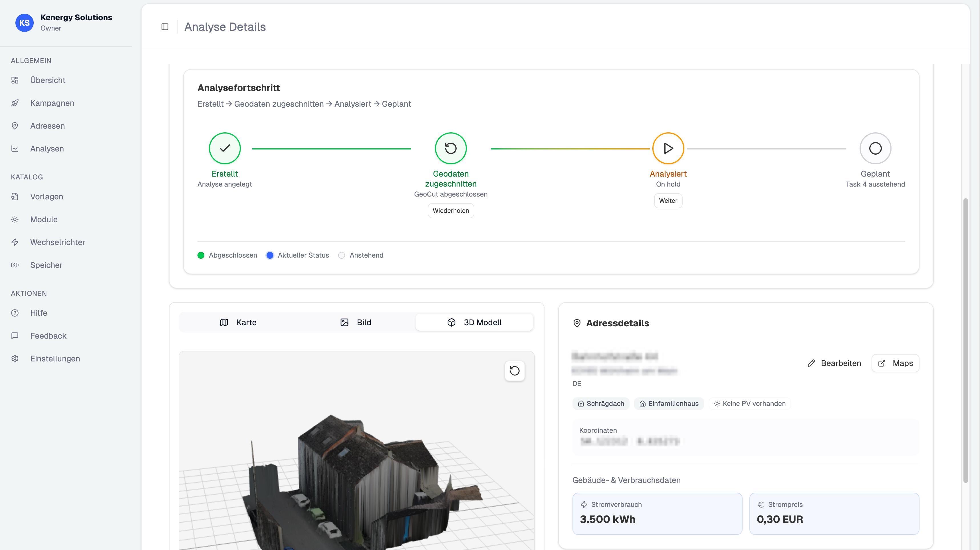Repeat GeoCut using the Wiederholen button
The image size is (980, 550).
pyautogui.click(x=450, y=210)
